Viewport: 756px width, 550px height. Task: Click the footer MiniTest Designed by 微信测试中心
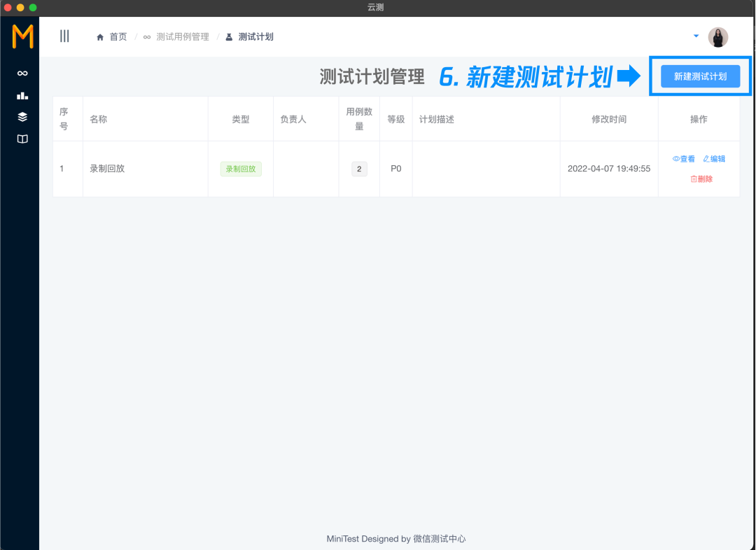[x=395, y=539]
